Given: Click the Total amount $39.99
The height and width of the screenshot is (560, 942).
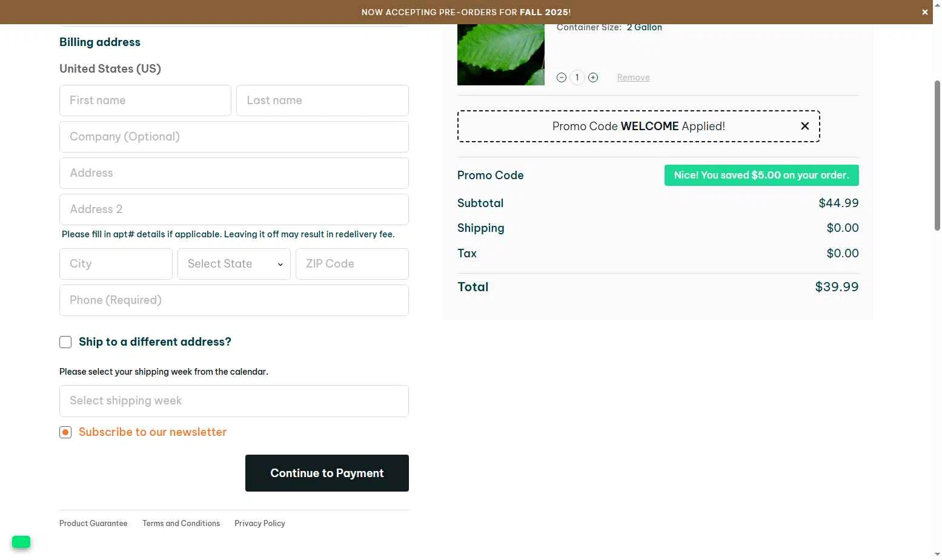Looking at the screenshot, I should click(837, 287).
